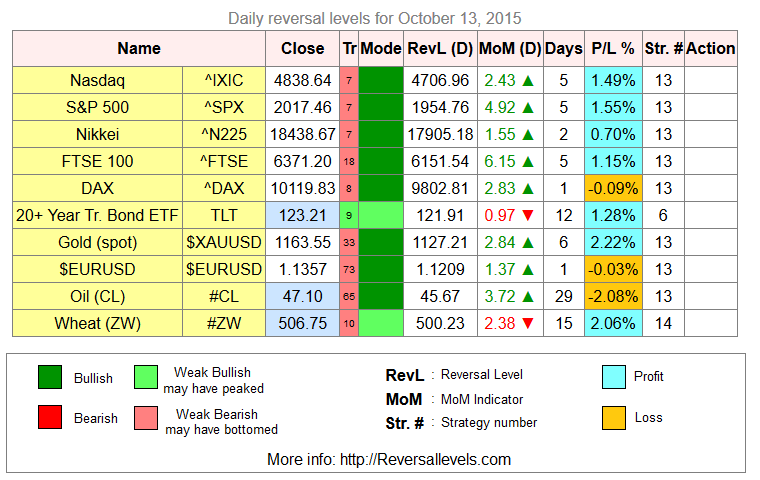Click the Oil loss cell -2.08%
The height and width of the screenshot is (480, 760).
[613, 296]
